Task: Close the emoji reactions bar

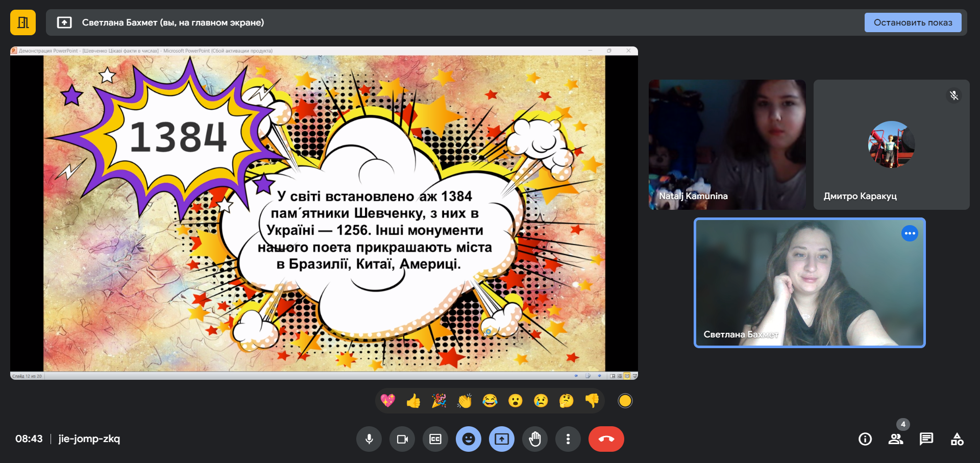Action: pos(469,439)
